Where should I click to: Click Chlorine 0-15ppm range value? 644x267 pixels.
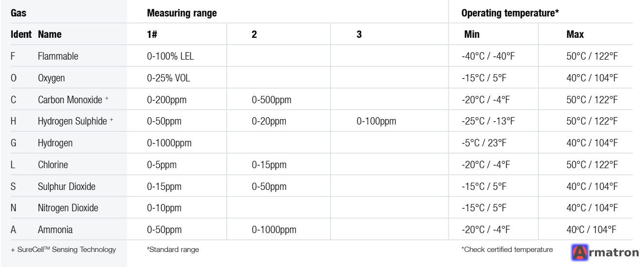(269, 165)
